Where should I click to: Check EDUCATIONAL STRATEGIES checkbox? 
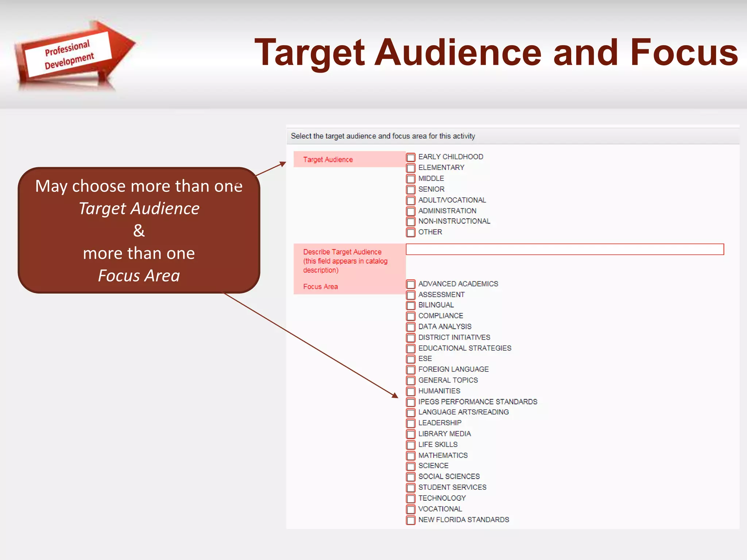click(x=411, y=349)
